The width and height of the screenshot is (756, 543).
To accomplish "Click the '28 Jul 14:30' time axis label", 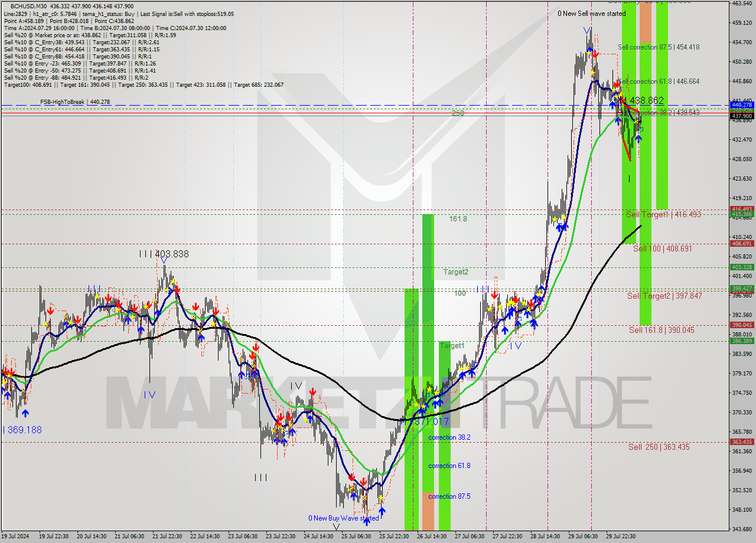I will [x=545, y=537].
